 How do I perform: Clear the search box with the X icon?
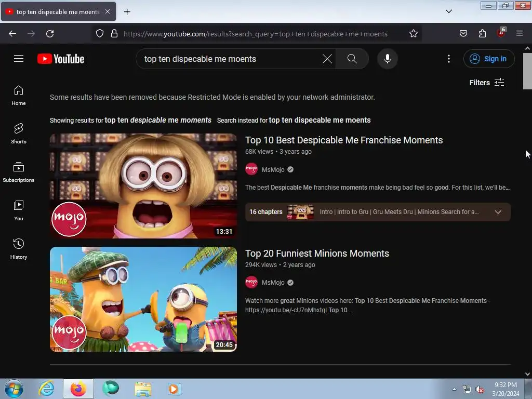[327, 59]
